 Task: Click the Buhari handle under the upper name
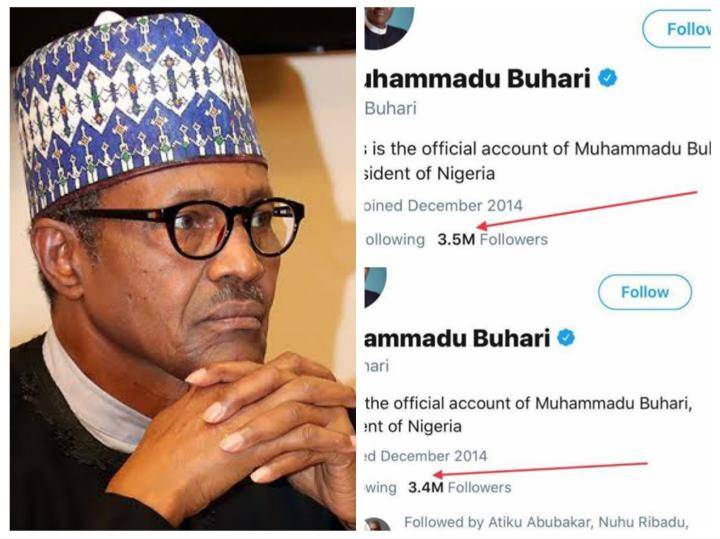[391, 109]
